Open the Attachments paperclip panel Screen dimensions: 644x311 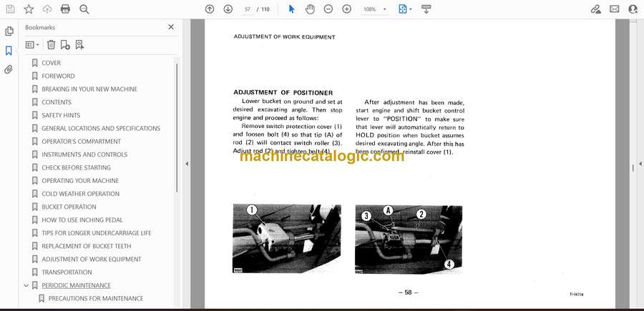point(9,69)
